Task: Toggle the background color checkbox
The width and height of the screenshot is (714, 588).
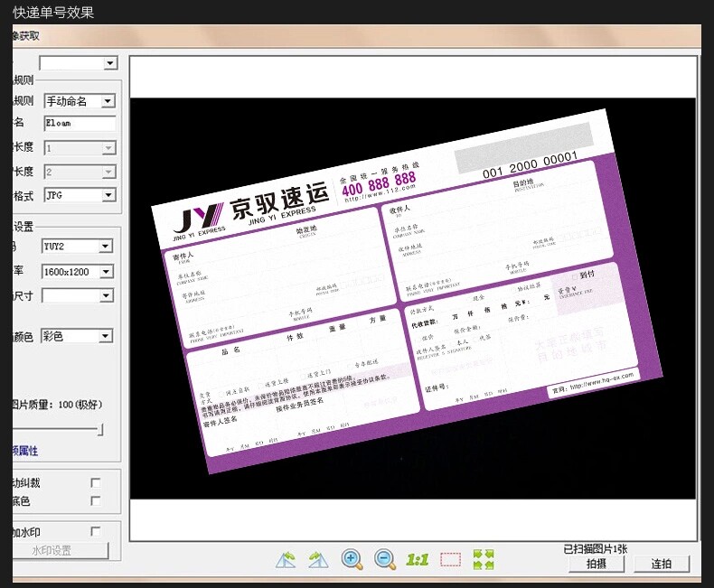Action: 96,501
